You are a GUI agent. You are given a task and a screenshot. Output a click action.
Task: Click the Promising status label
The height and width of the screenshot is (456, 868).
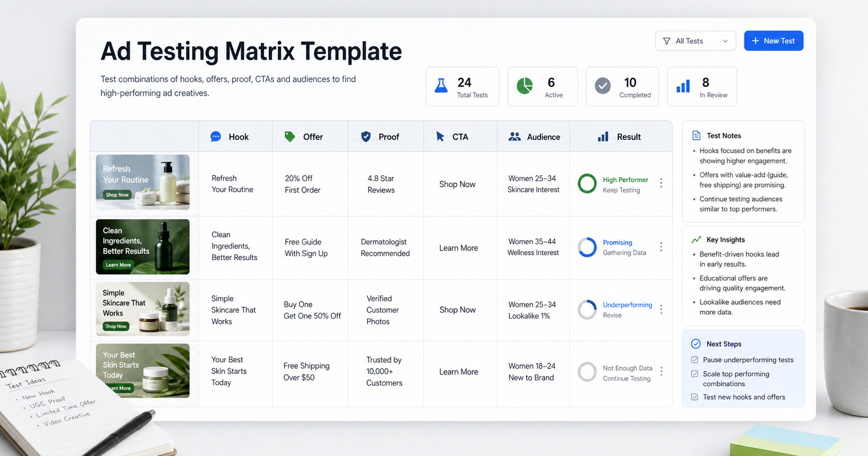tap(617, 242)
